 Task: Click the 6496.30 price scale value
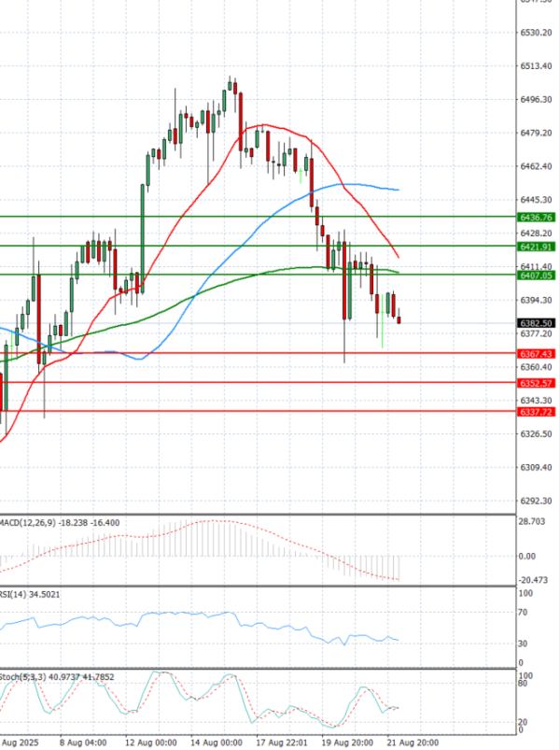[x=536, y=100]
